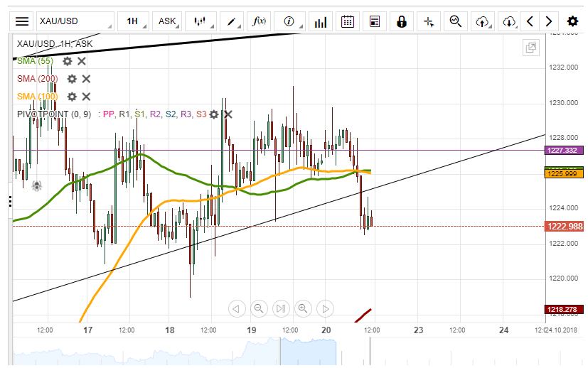Screen dimensions: 588x368
Task: Click the 1225.999 SMA price label
Action: click(x=564, y=174)
